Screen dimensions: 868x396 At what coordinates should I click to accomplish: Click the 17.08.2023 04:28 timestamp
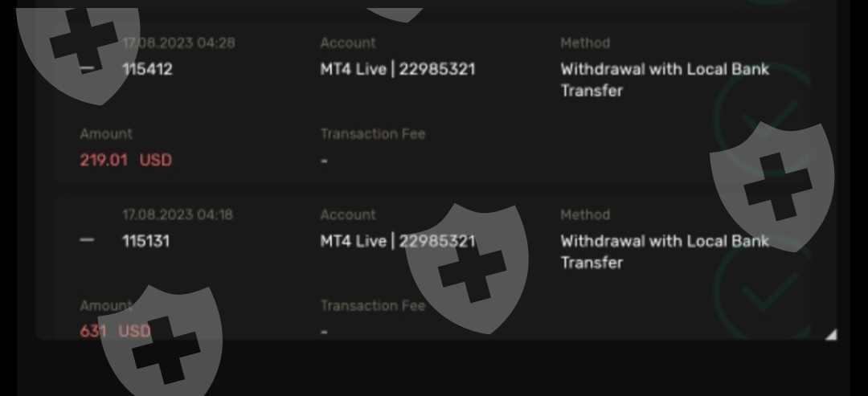[178, 43]
